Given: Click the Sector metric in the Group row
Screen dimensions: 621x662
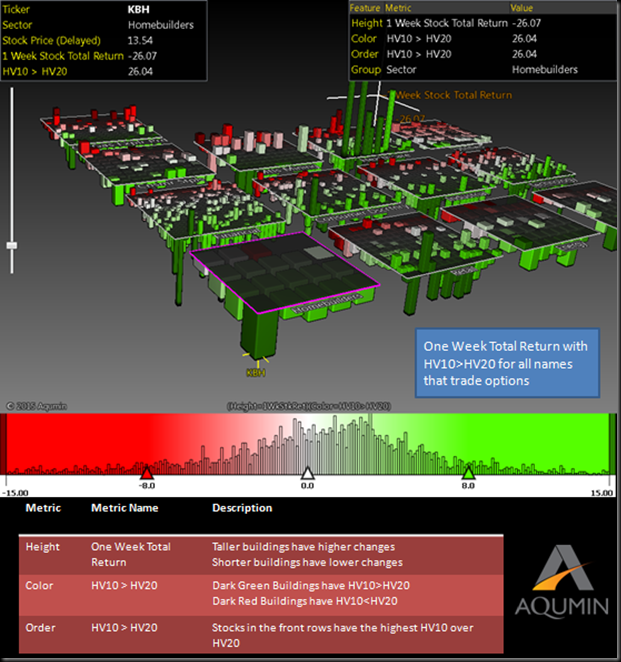Looking at the screenshot, I should 401,70.
